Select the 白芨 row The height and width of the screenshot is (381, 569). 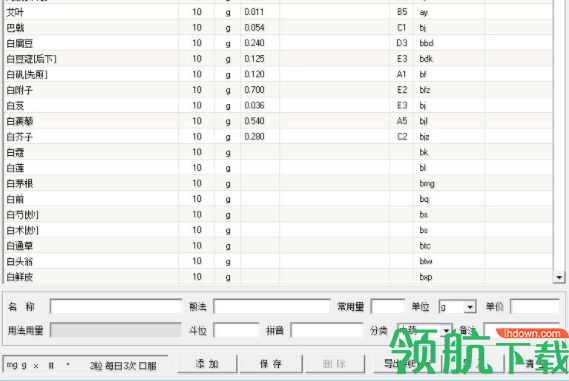278,106
